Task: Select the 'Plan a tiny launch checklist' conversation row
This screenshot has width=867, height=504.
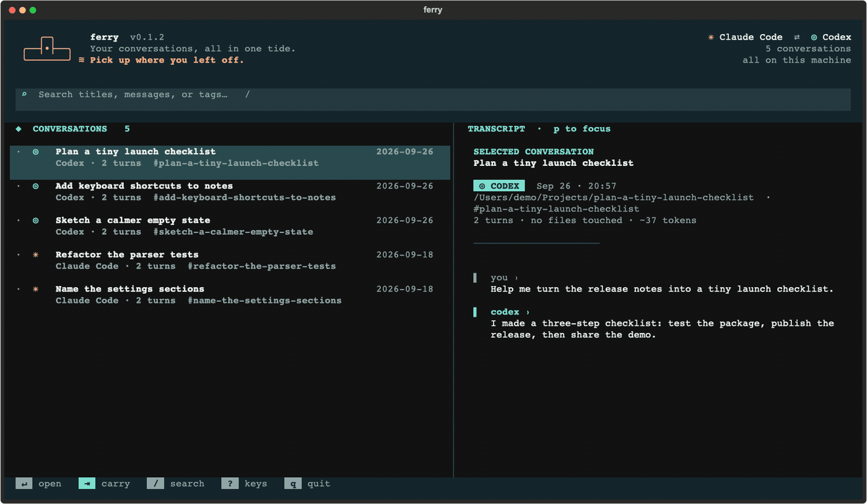Action: tap(230, 163)
